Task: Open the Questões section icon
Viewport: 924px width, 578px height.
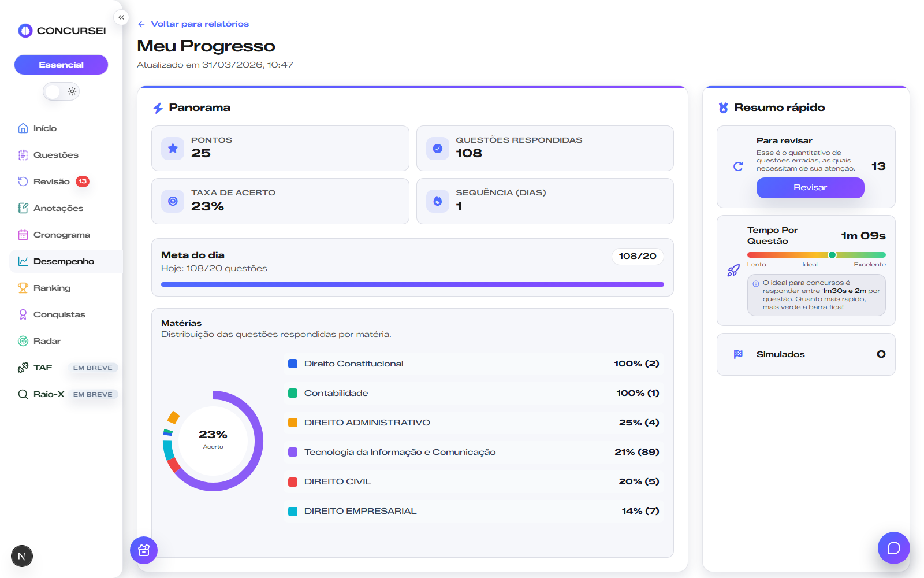Action: pyautogui.click(x=23, y=154)
